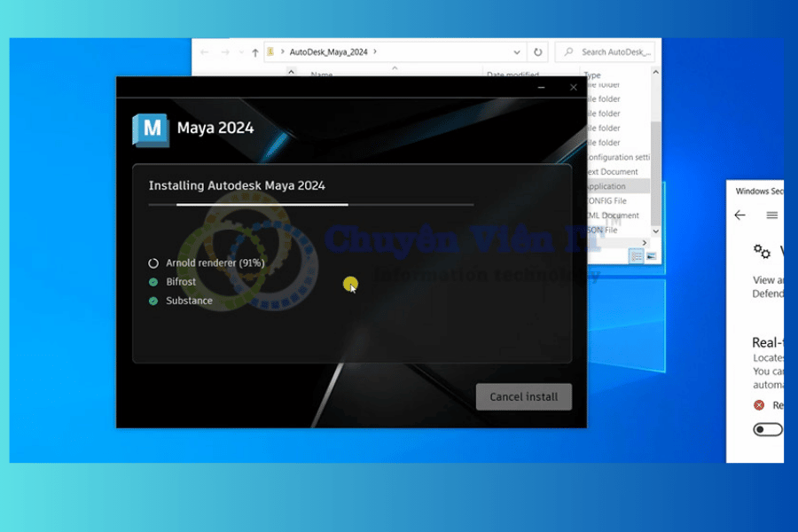Open the address bar history dropdown
Viewport: 798px width, 532px height.
click(516, 52)
